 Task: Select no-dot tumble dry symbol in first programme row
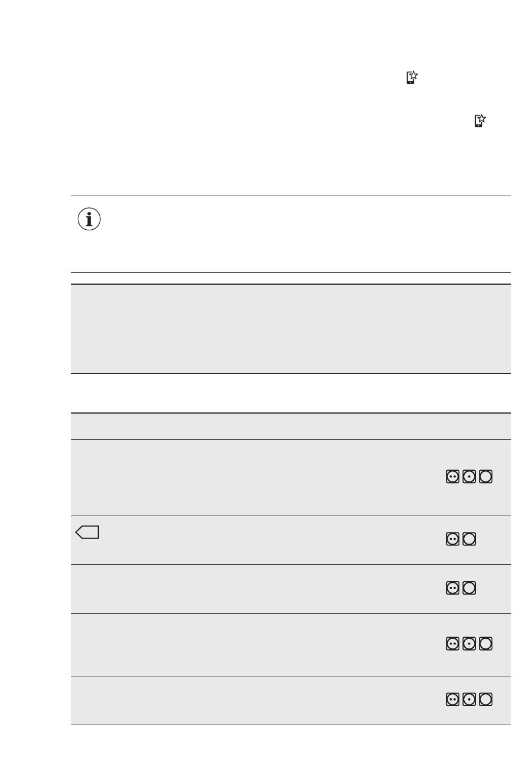tap(486, 476)
